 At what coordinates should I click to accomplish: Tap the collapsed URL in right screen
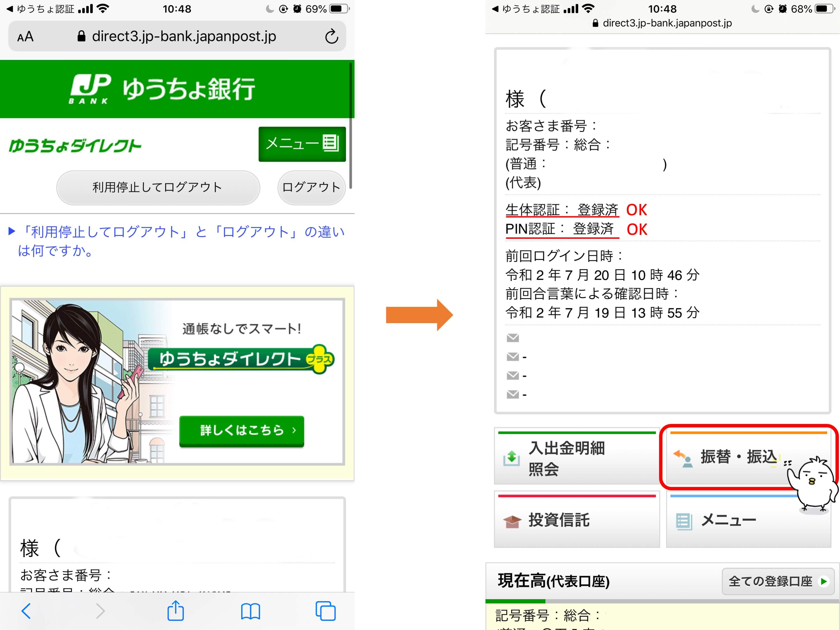662,23
